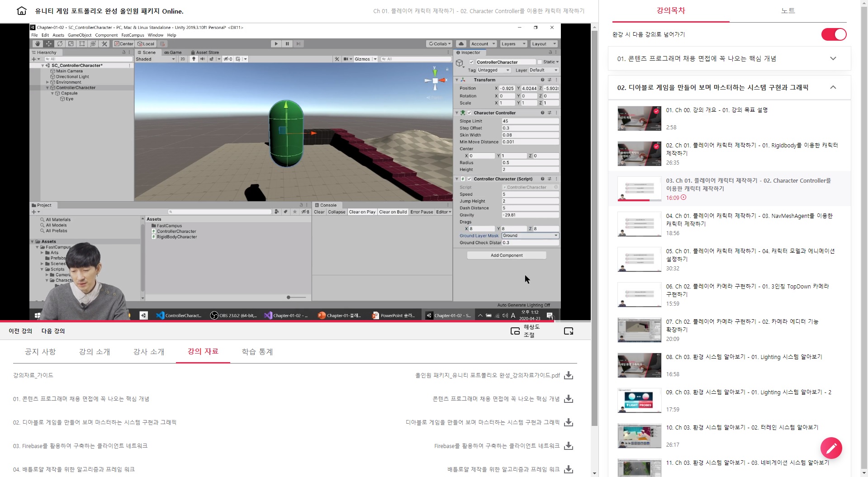Select Unity's Rotate tool in the toolbar
868x477 pixels.
60,44
